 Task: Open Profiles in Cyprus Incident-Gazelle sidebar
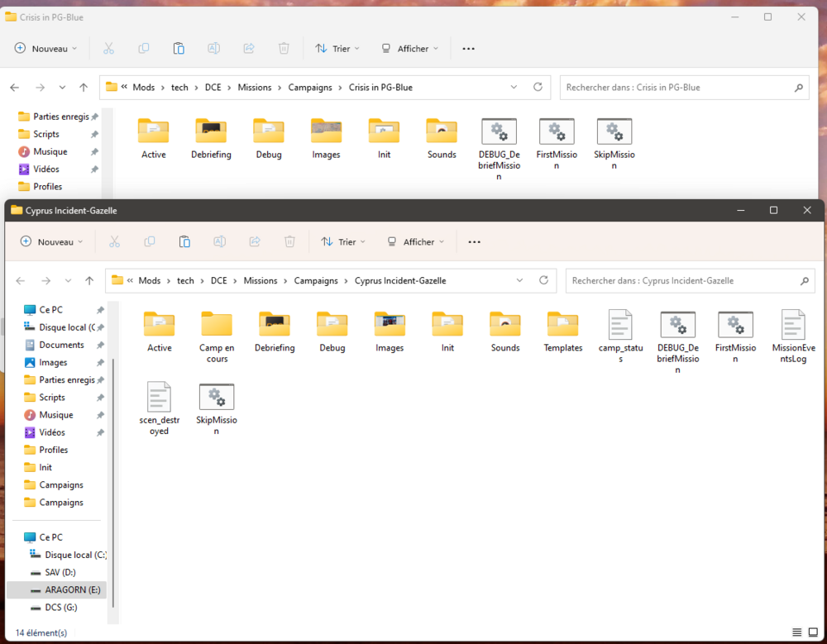point(53,450)
